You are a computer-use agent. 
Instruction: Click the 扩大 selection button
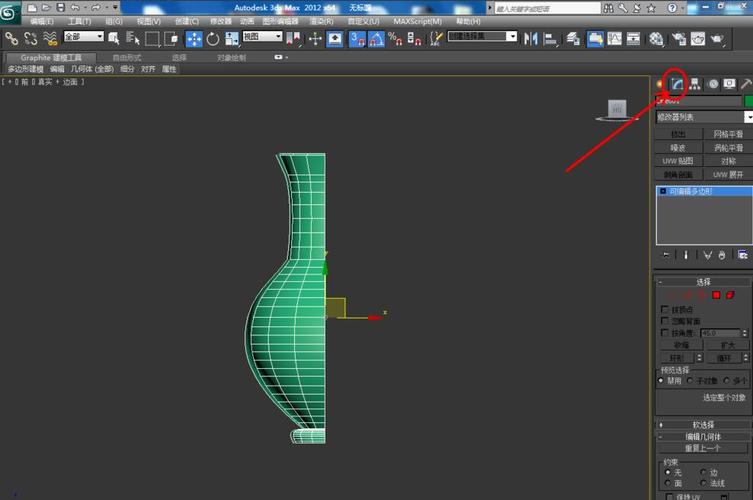[x=726, y=345]
